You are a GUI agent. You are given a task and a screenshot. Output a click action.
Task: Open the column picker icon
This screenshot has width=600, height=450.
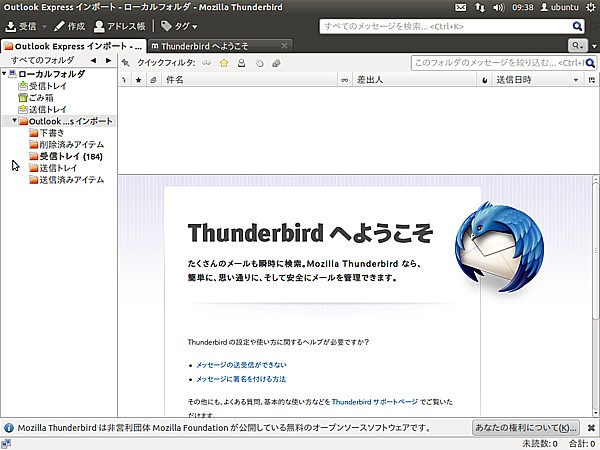click(592, 80)
